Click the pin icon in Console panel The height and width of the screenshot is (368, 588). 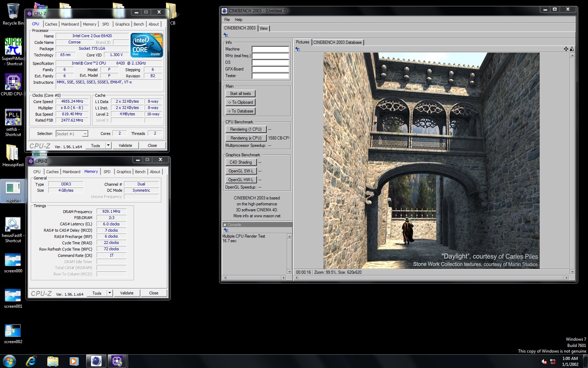tap(226, 230)
